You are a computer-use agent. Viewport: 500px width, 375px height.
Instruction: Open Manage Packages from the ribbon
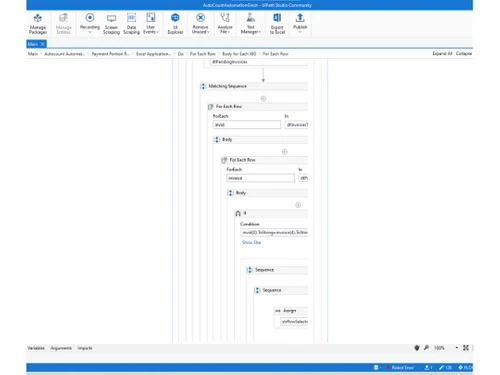point(38,24)
